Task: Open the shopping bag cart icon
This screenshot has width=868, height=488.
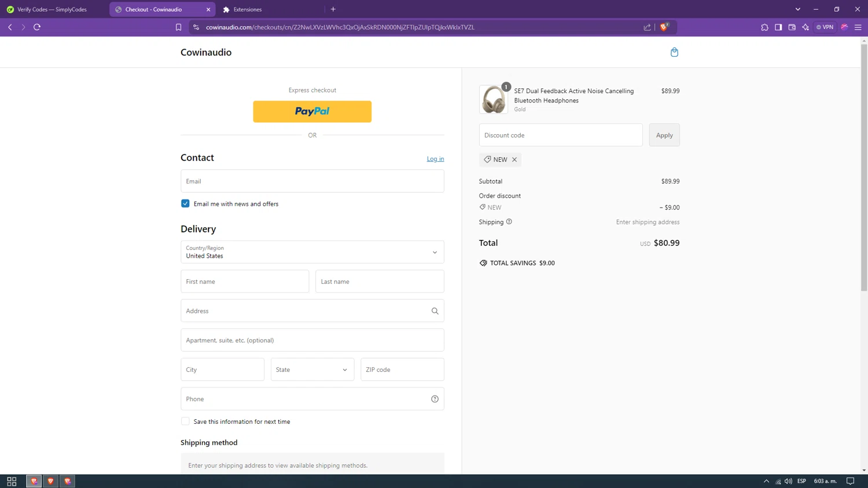Action: pos(674,52)
